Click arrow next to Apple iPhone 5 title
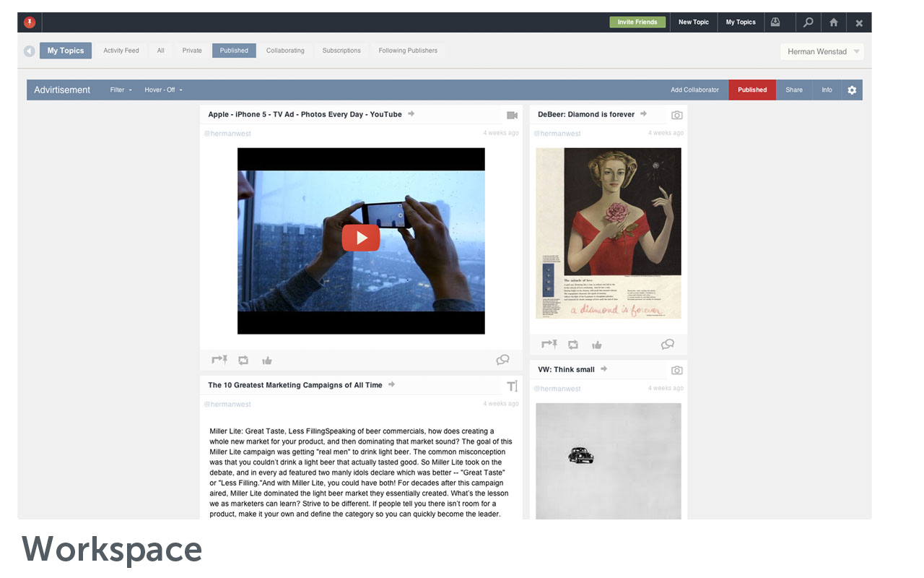The image size is (924, 578). pos(411,113)
